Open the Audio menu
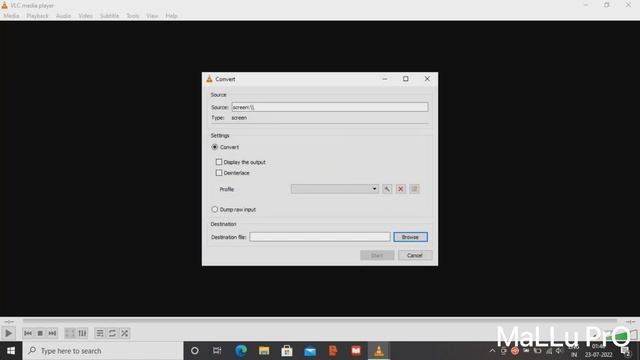 click(x=63, y=16)
